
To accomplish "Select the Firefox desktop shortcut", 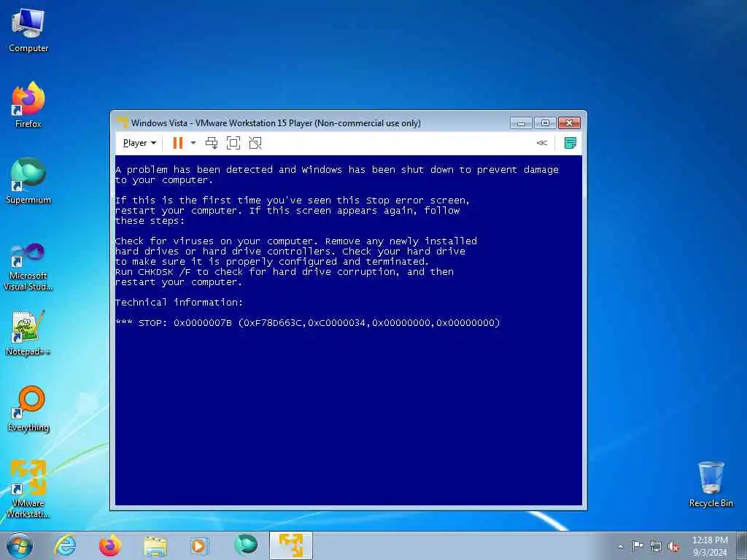I will point(28,105).
